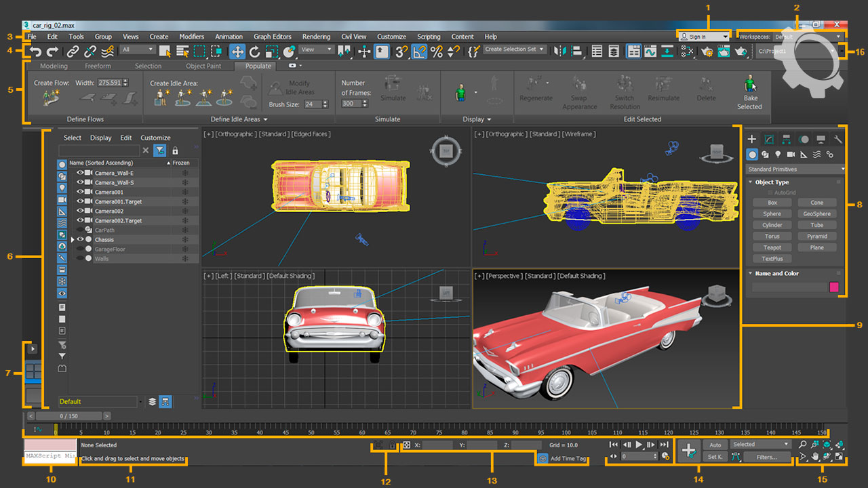
Task: Toggle visibility eye for Chassis object
Action: coord(81,239)
